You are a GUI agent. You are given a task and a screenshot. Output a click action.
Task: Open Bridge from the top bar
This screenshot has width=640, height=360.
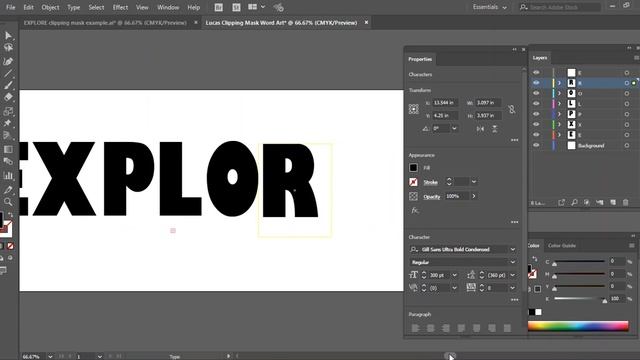pos(219,7)
